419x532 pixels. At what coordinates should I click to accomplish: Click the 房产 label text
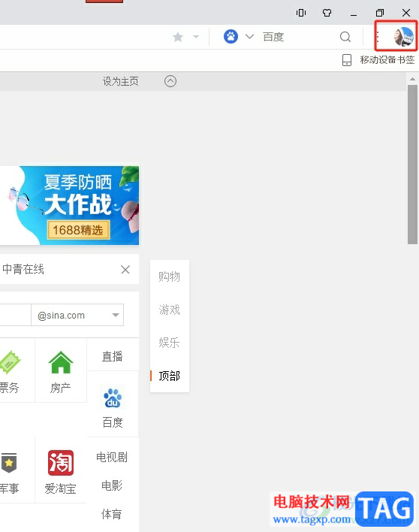coord(60,388)
